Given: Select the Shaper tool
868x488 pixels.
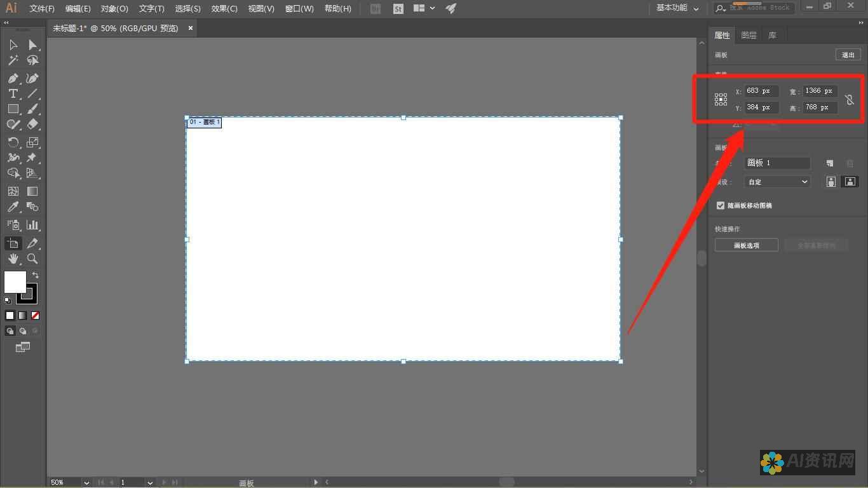Looking at the screenshot, I should click(x=13, y=125).
